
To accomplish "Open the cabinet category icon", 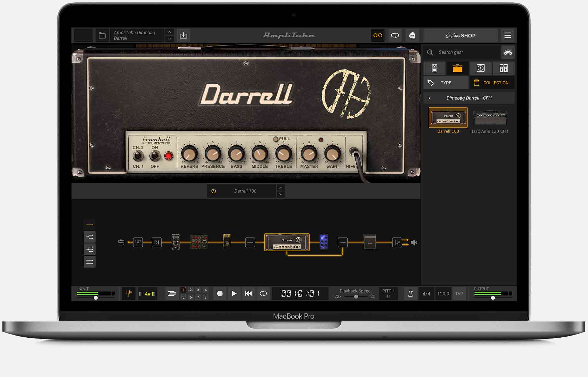I will 480,68.
